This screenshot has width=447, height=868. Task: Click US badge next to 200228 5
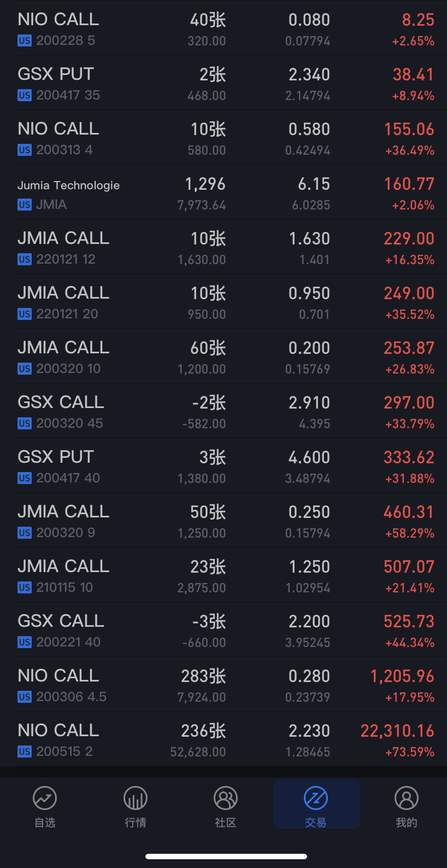pyautogui.click(x=25, y=40)
